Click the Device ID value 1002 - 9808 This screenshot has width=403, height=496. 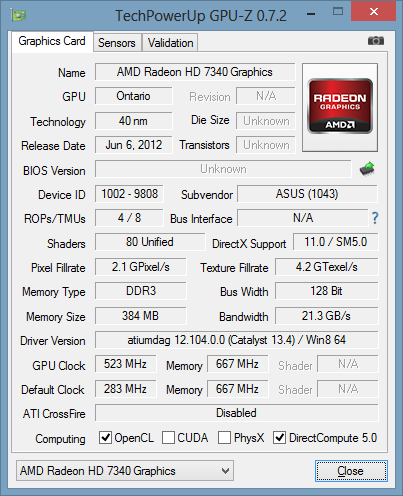pyautogui.click(x=129, y=194)
